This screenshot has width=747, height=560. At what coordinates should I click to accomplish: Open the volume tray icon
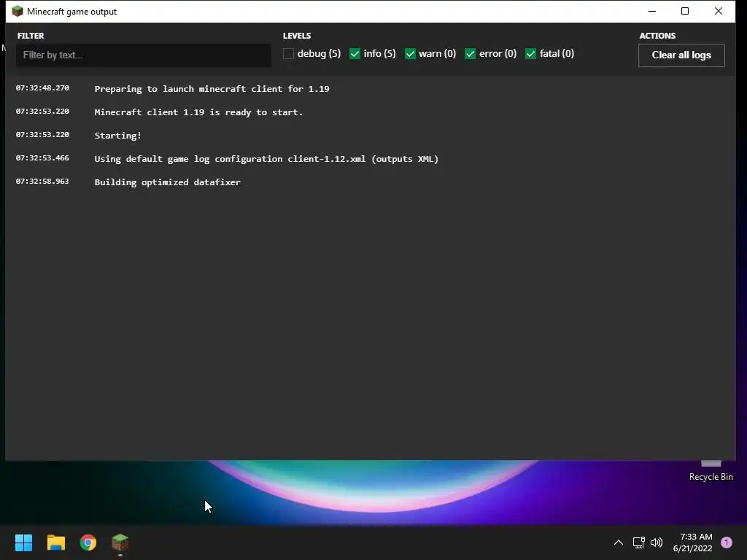(657, 542)
